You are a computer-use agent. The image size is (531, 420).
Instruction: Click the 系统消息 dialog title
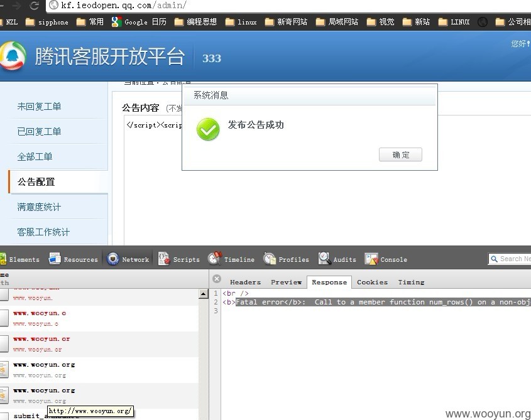211,95
